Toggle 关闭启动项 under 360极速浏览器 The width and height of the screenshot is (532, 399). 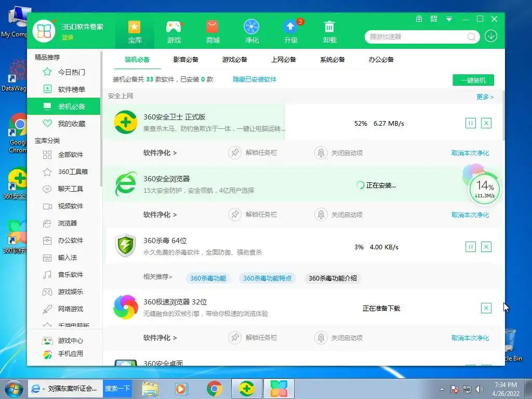[x=339, y=338]
